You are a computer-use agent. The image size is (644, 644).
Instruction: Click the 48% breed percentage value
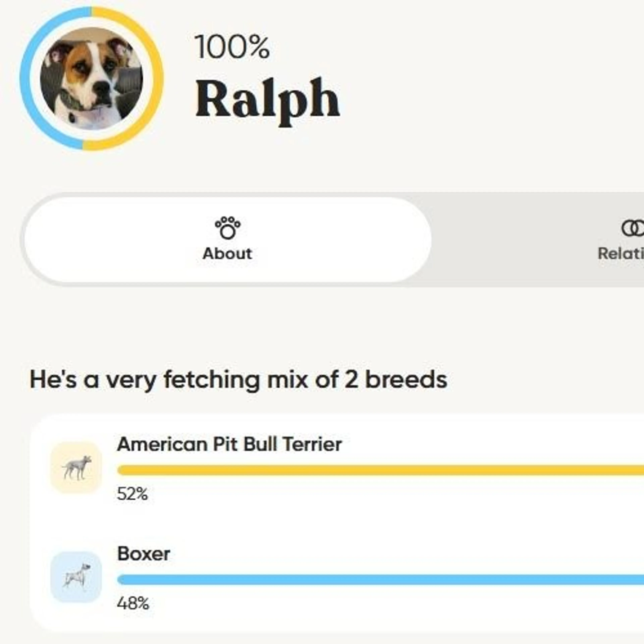[x=133, y=603]
